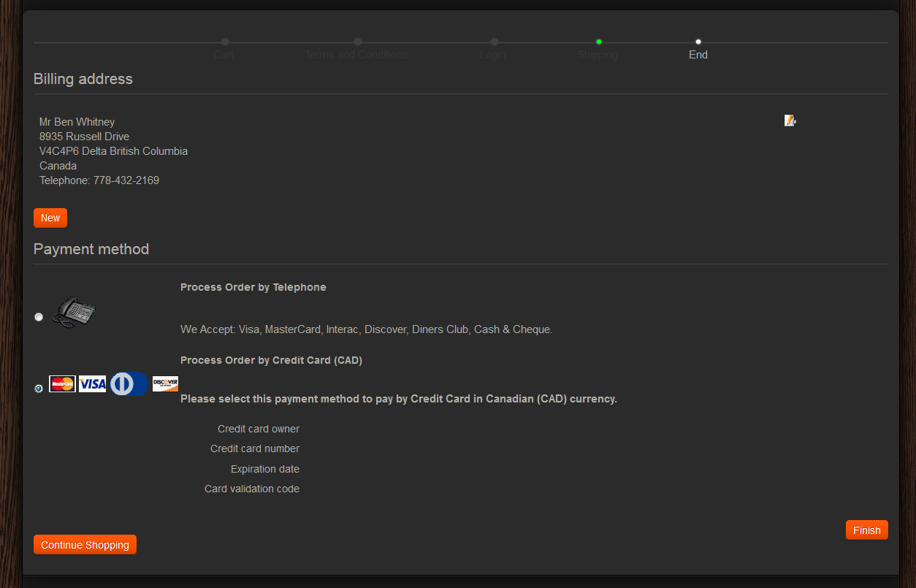Click the Credit card number label
Screen dimensions: 916x588
coord(255,448)
